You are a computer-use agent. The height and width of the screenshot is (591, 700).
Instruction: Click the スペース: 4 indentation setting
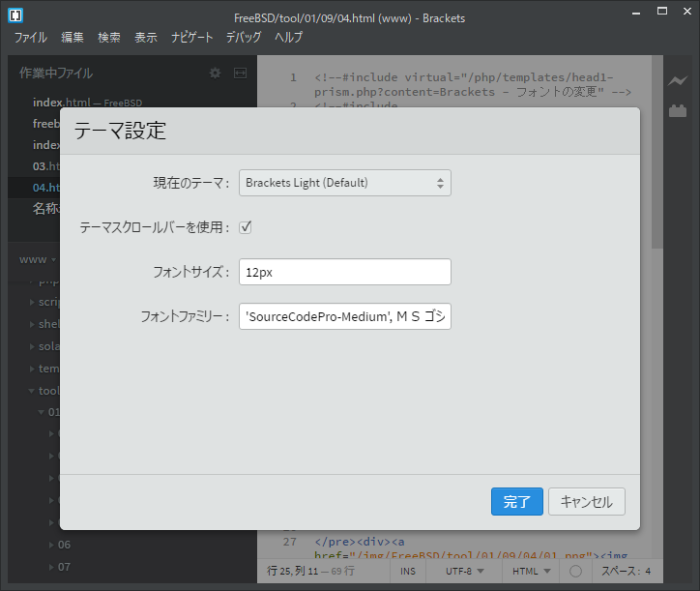coord(626,571)
